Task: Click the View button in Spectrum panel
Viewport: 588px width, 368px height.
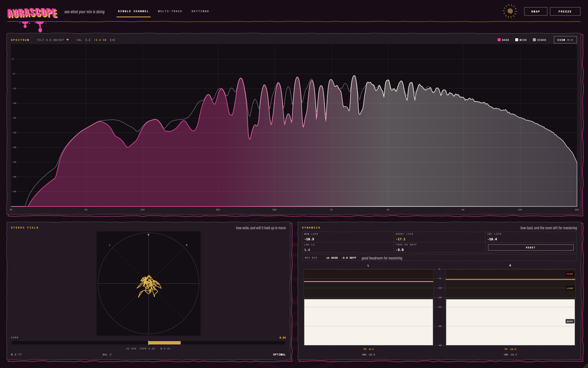Action: point(565,40)
